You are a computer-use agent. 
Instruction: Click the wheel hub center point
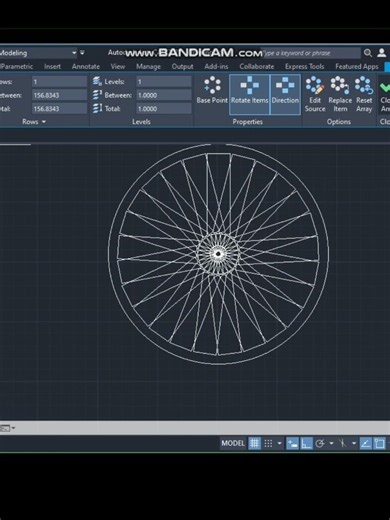coord(218,254)
